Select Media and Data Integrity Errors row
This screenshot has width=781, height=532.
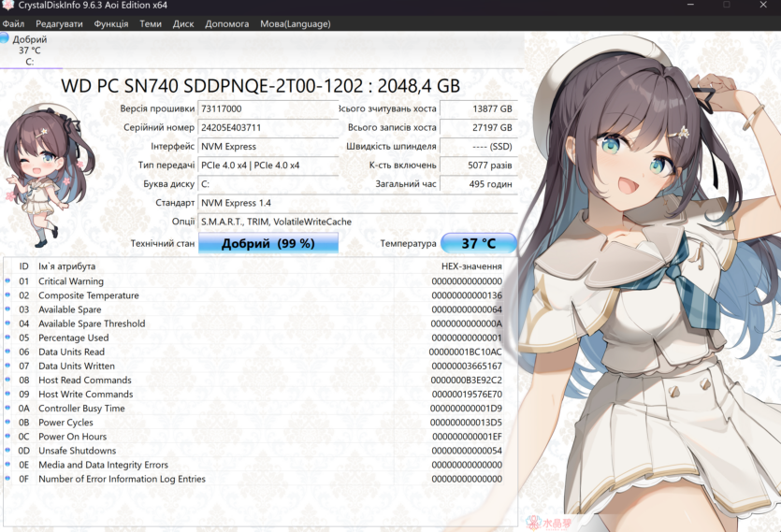click(254, 465)
